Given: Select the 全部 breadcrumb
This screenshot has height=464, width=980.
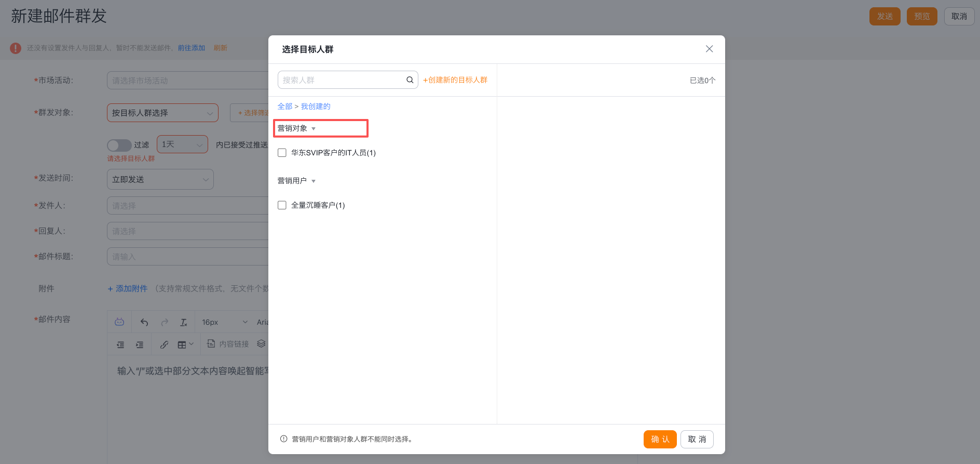Looking at the screenshot, I should click(285, 107).
